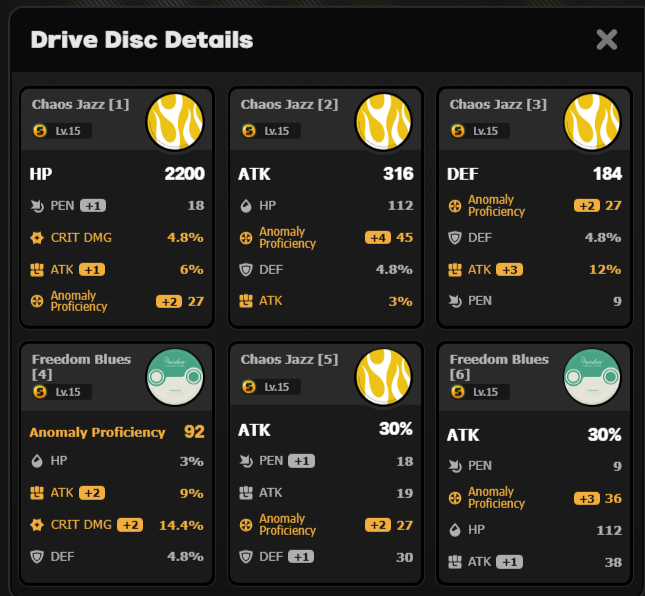Click the S-rank badge on Chaos Jazz [5]
The height and width of the screenshot is (596, 645).
click(x=249, y=387)
